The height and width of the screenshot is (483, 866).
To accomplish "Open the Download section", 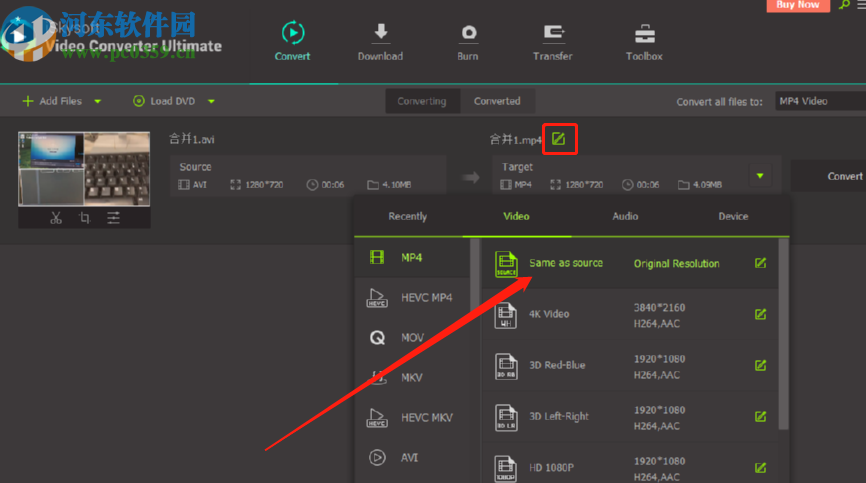I will (380, 41).
